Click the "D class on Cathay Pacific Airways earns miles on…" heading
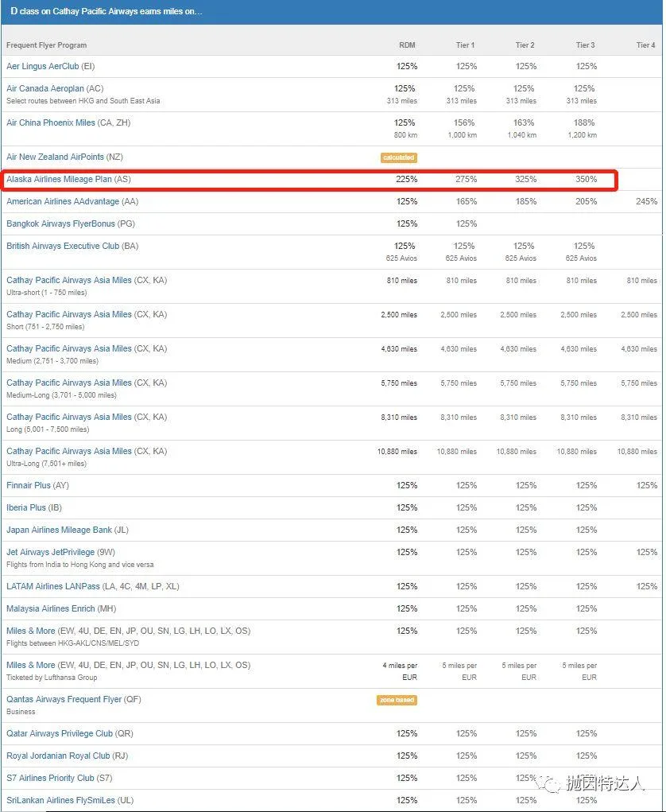The height and width of the screenshot is (812, 666). [106, 11]
